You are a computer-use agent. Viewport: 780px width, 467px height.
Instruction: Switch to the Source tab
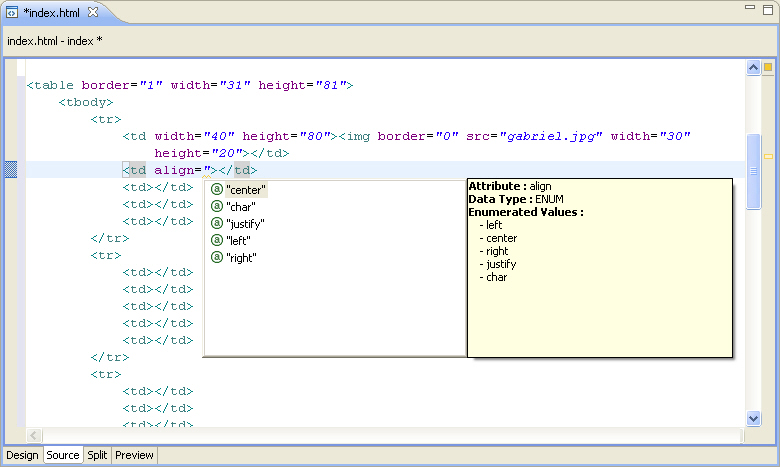[x=63, y=455]
